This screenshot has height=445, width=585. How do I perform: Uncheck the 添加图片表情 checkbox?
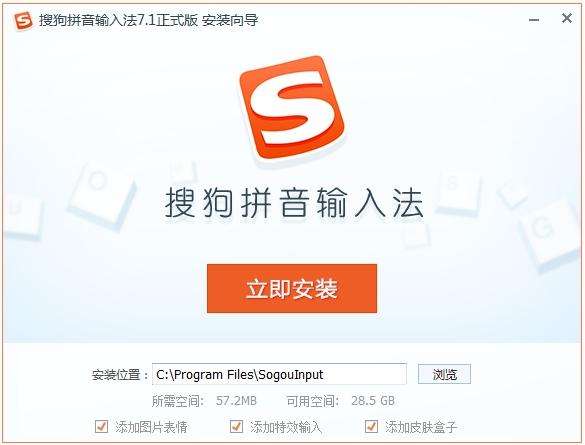pyautogui.click(x=101, y=426)
